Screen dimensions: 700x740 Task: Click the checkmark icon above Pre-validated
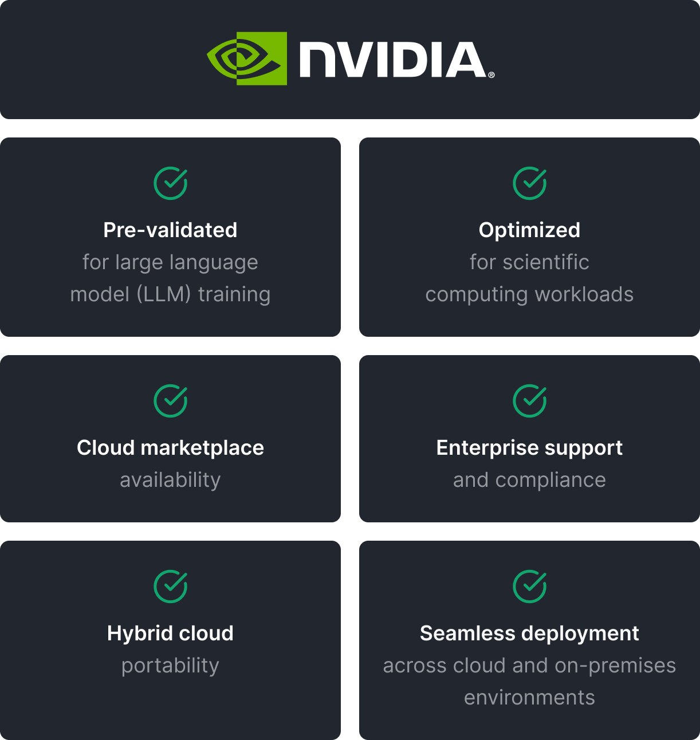pos(171,183)
